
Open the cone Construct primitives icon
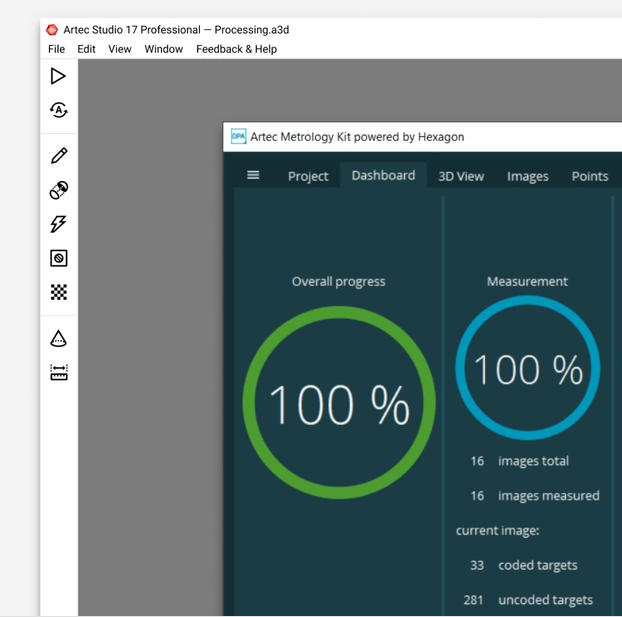point(59,339)
